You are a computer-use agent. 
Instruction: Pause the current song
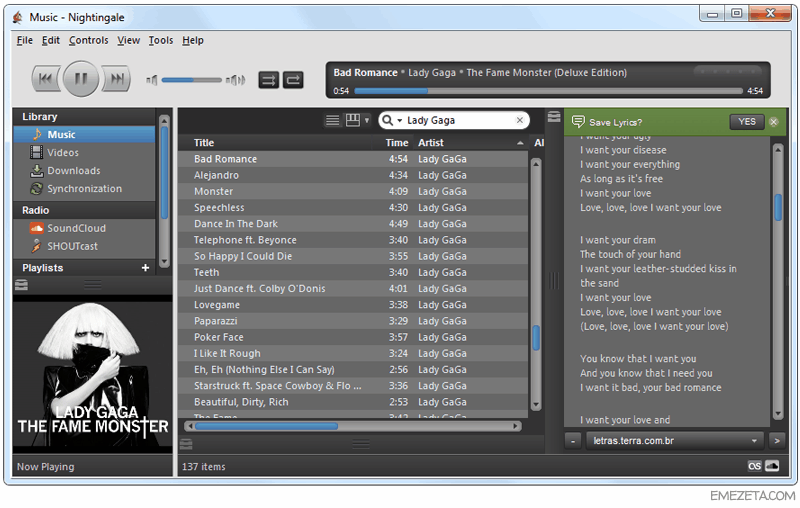(81, 79)
